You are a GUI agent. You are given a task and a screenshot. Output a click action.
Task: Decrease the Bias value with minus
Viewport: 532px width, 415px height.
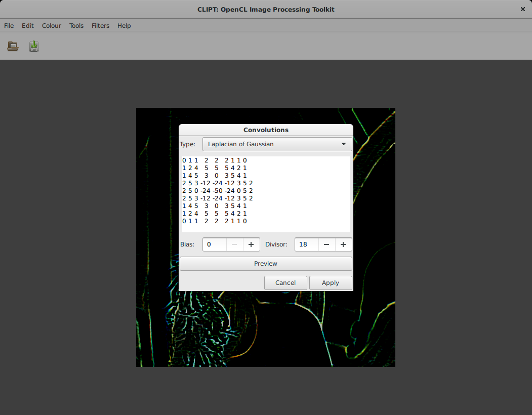pos(234,244)
